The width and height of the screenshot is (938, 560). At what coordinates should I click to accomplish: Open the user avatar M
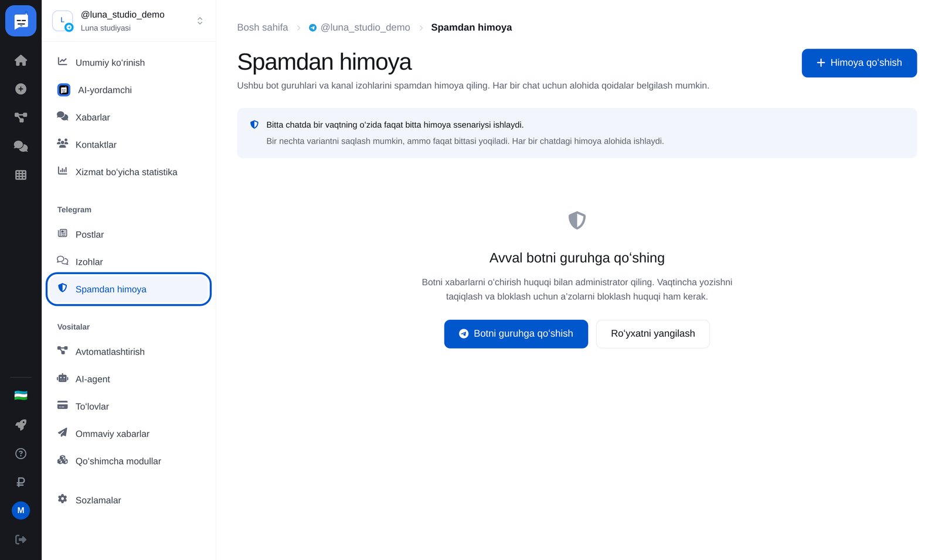pos(21,510)
